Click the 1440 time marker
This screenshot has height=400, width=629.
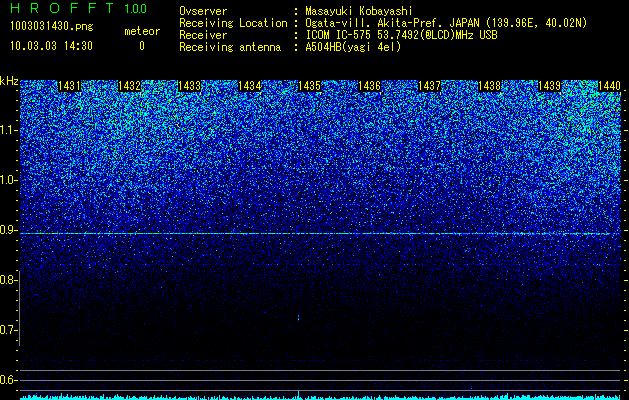coord(609,86)
